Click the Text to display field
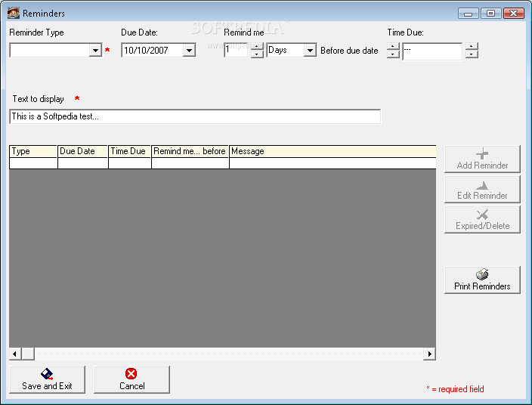Viewport: 532px width, 405px height. (x=195, y=116)
